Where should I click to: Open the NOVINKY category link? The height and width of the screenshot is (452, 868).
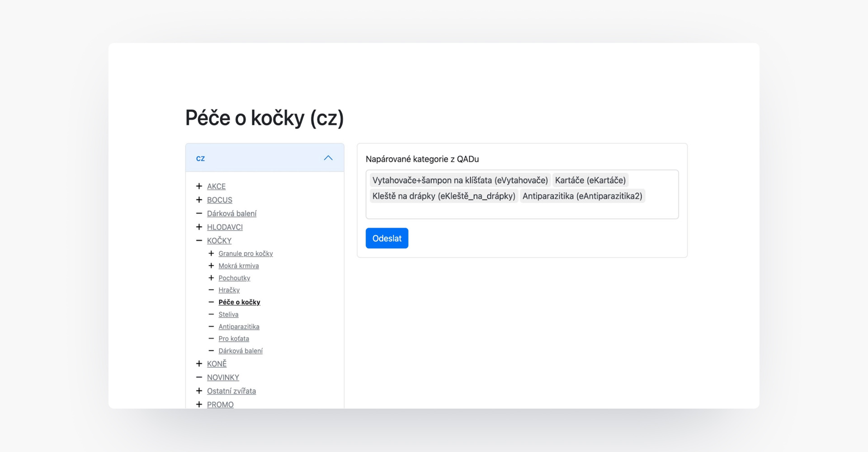click(223, 377)
